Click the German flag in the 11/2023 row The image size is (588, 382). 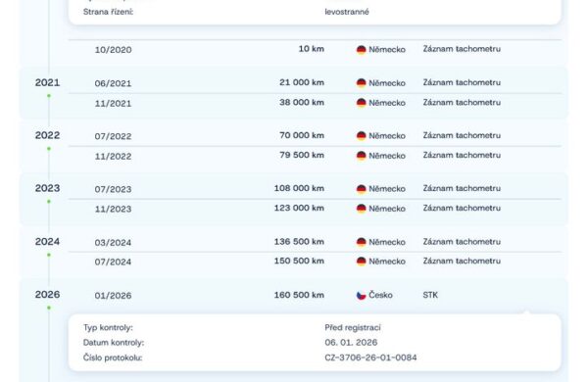361,209
